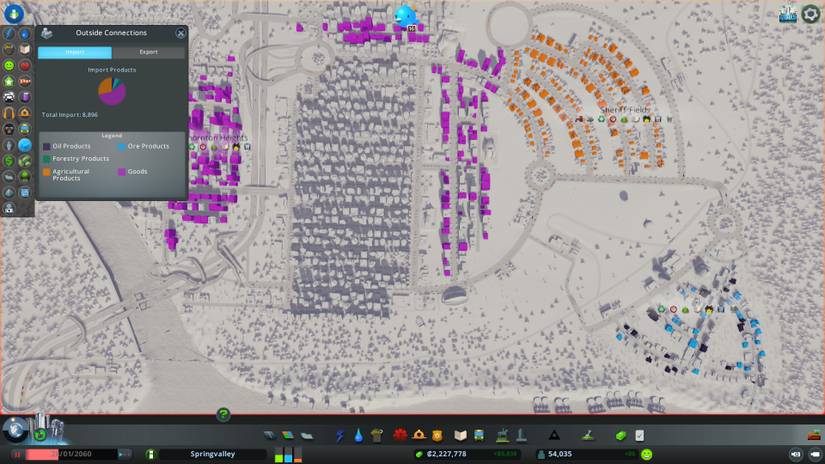This screenshot has height=464, width=825.
Task: Open the Public Transport info view
Action: [25, 129]
